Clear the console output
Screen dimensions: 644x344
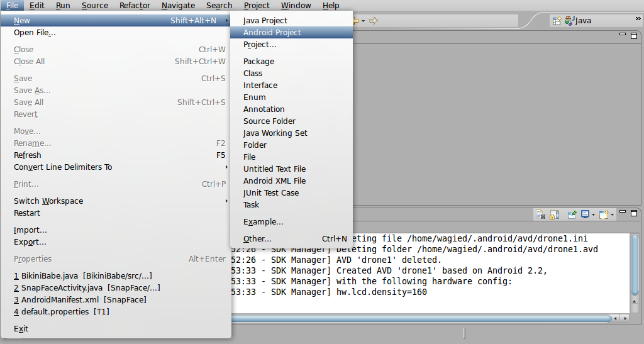coord(540,214)
